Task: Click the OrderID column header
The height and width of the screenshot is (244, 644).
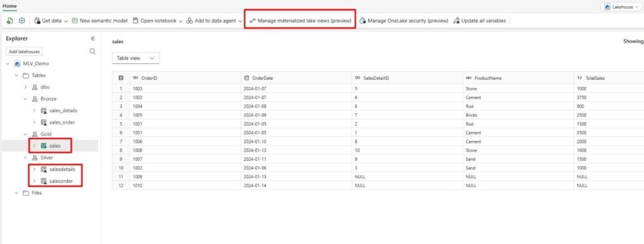Action: (x=185, y=78)
